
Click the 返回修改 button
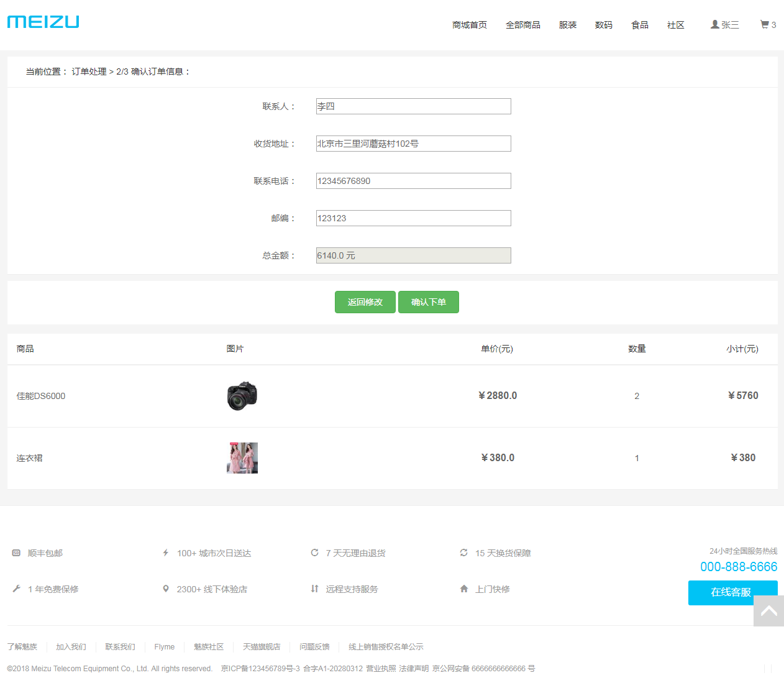click(365, 302)
